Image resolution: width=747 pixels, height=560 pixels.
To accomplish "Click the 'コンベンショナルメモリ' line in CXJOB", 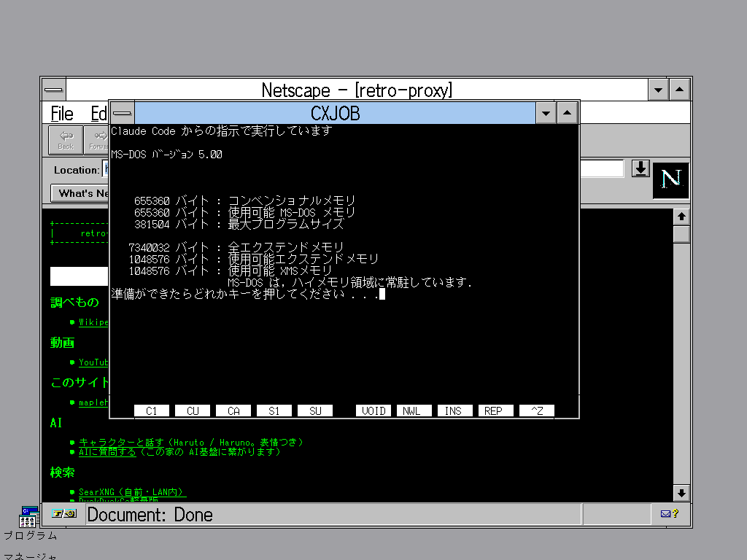I will [x=245, y=201].
